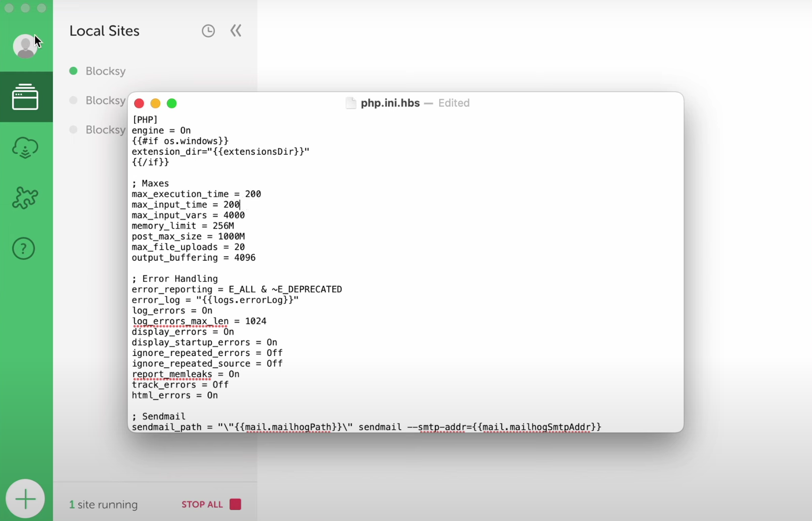Click the "log_errors = On" line
Image resolution: width=812 pixels, height=521 pixels.
172,311
